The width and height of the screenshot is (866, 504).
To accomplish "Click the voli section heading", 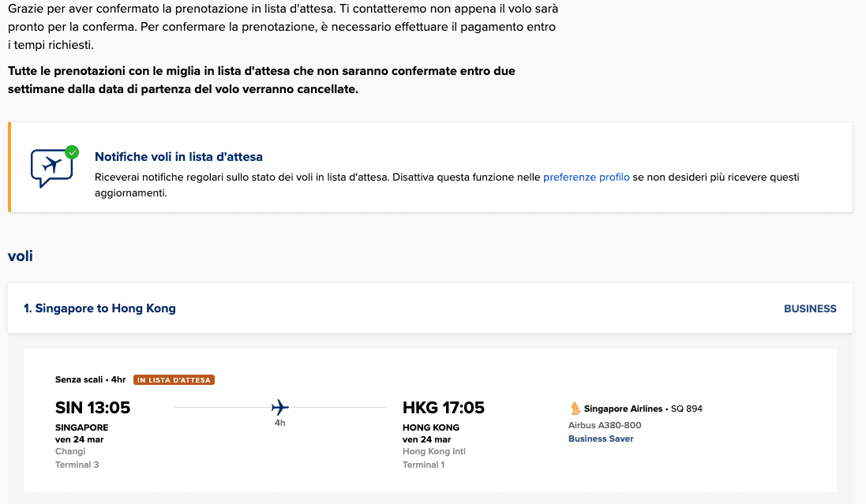I will point(21,256).
